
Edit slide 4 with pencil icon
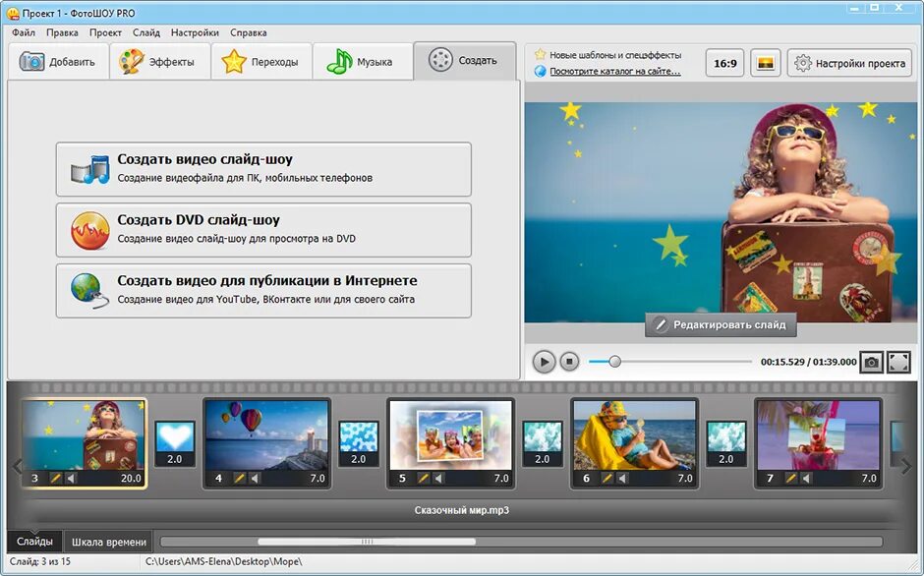coord(239,478)
